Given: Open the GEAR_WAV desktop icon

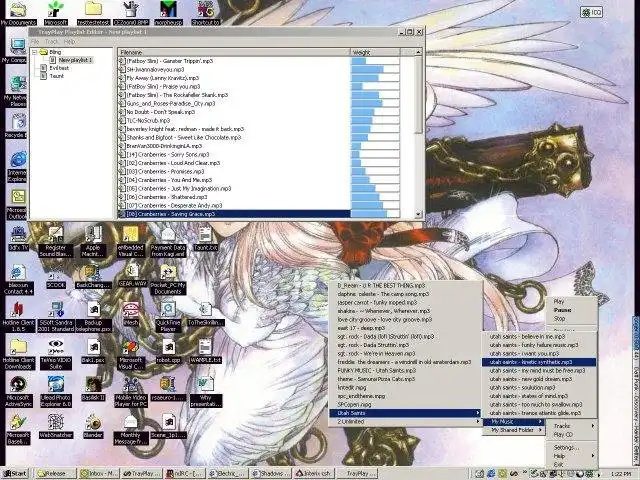Looking at the screenshot, I should (x=131, y=276).
